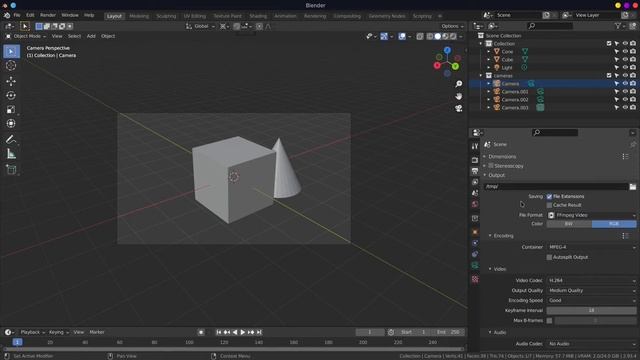The width and height of the screenshot is (640, 360).
Task: Open the viewport Options button
Action: pos(453,26)
